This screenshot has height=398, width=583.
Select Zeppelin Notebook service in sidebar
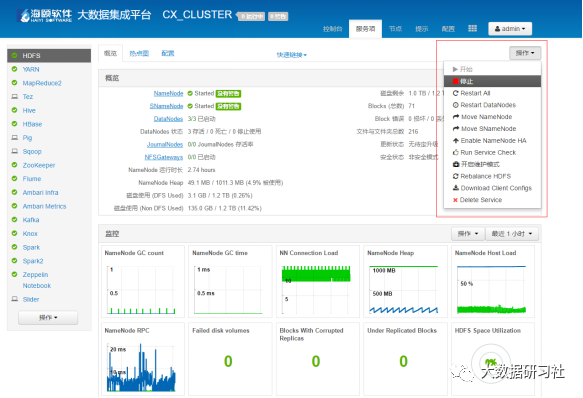36,280
